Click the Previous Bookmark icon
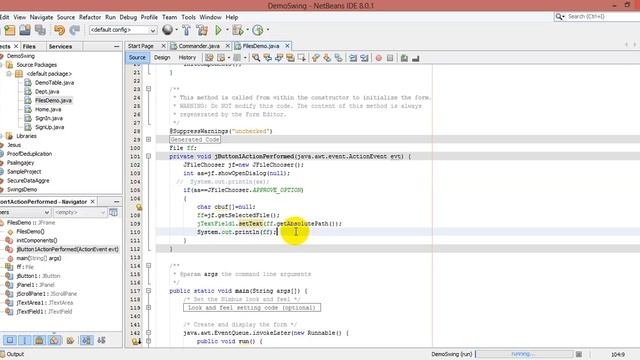This screenshot has width=640, height=360. click(316, 58)
